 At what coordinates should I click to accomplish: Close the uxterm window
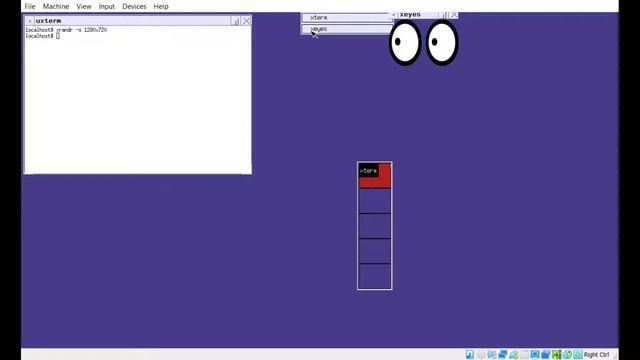[246, 21]
